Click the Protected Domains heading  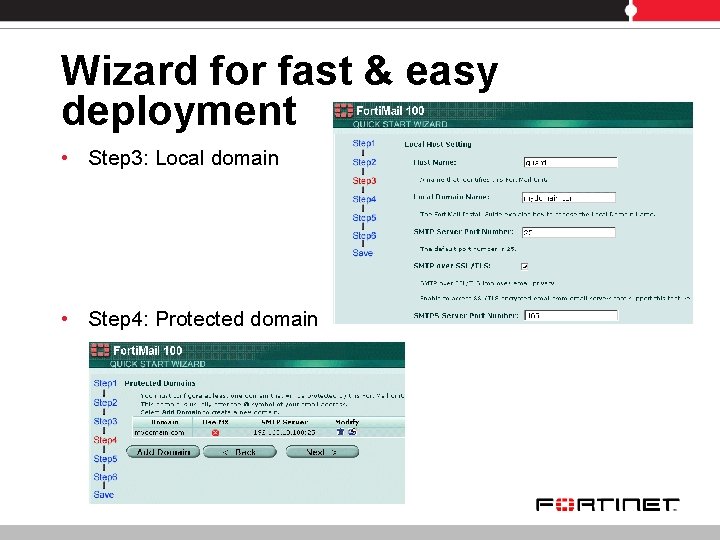click(160, 383)
